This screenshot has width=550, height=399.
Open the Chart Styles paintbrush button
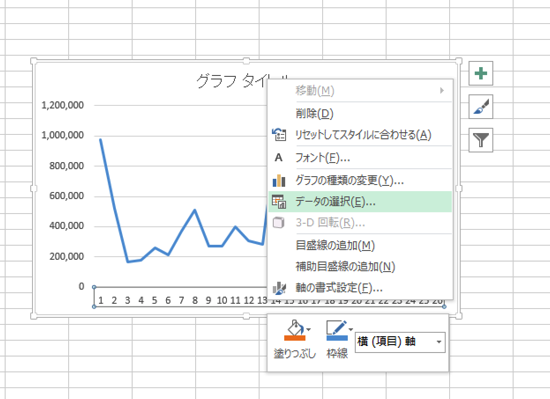(x=481, y=107)
